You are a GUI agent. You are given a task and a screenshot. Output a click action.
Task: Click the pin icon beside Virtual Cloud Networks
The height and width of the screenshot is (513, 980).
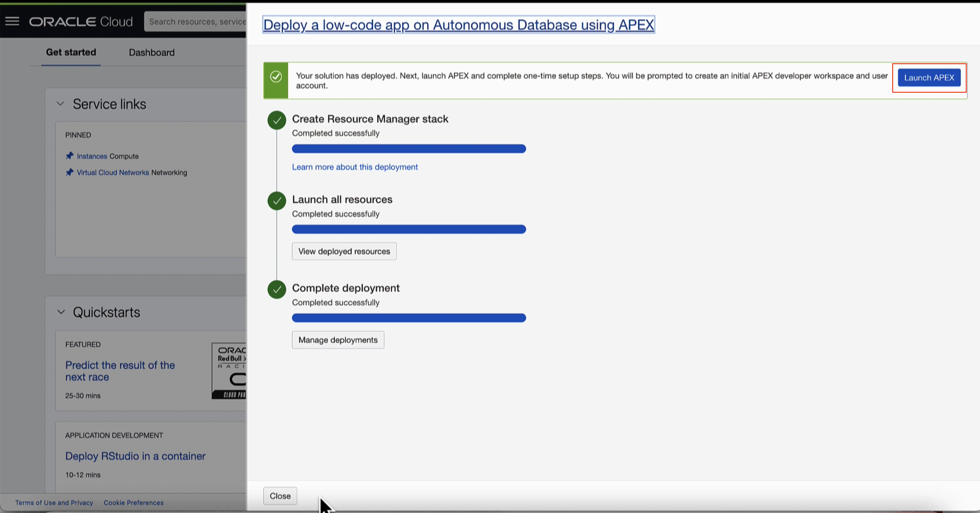pos(70,173)
